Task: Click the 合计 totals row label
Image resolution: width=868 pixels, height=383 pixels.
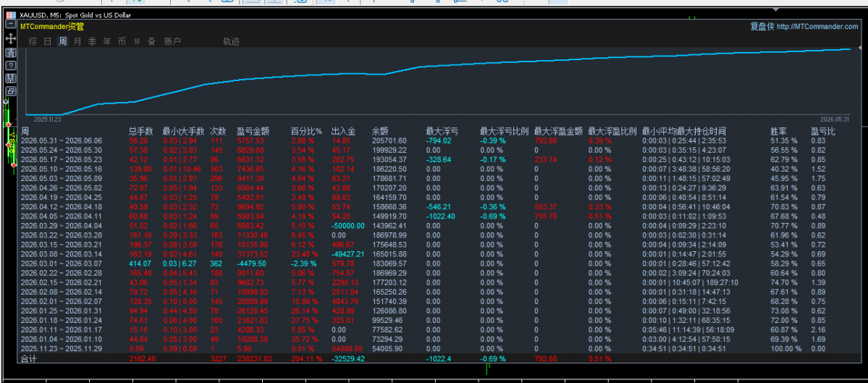Action: click(x=29, y=358)
